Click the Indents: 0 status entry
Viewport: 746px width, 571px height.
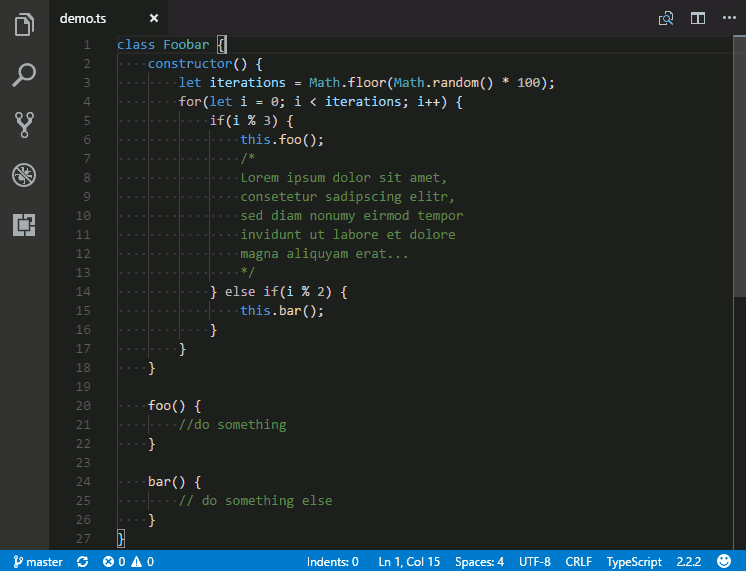332,562
